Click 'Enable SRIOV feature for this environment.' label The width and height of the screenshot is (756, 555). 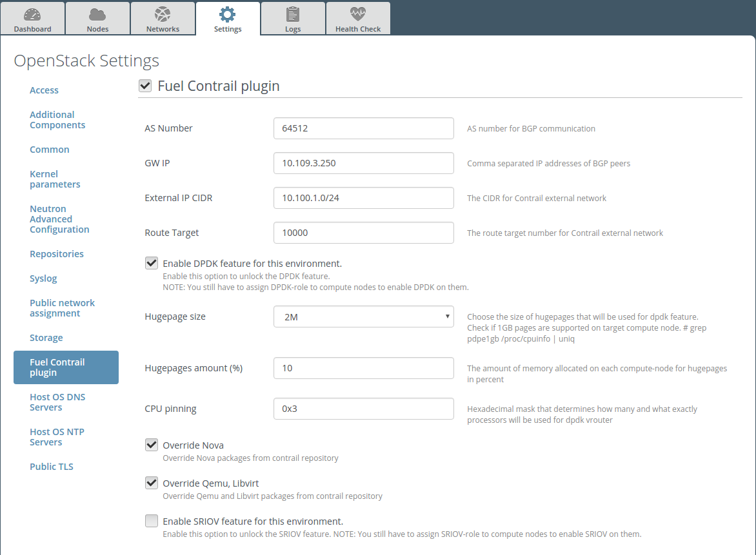coord(253,521)
